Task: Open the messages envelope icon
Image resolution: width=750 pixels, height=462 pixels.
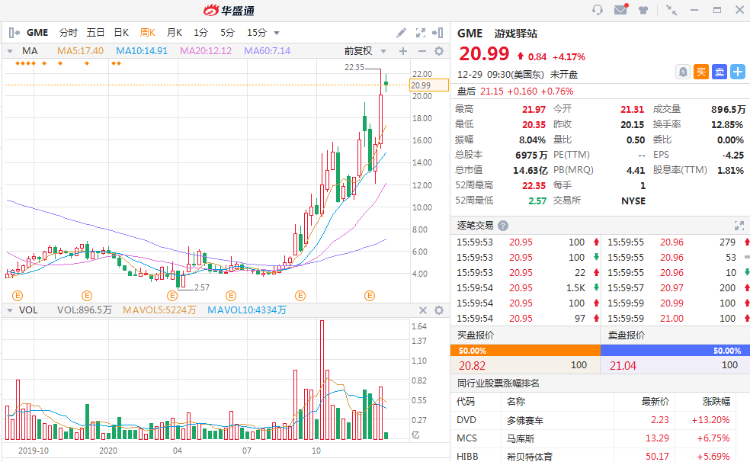Action: (621, 9)
